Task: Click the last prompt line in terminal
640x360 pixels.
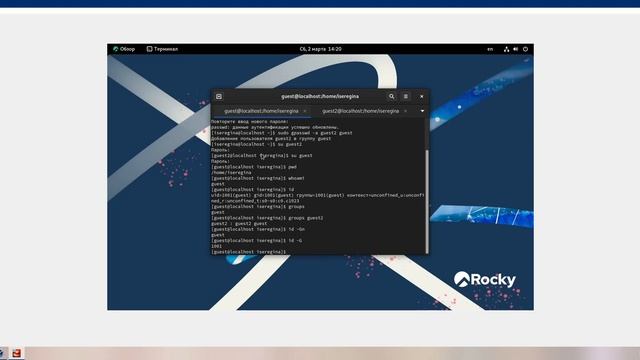Action: [x=249, y=252]
